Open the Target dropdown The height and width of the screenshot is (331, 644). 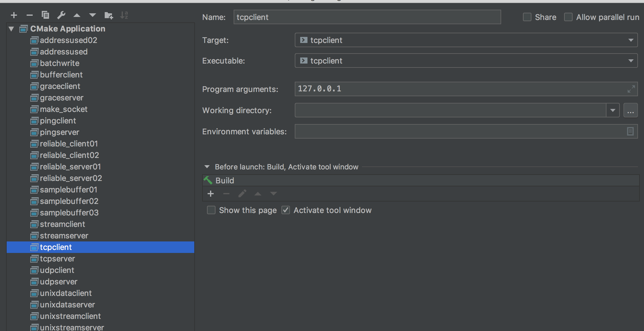[x=631, y=40]
